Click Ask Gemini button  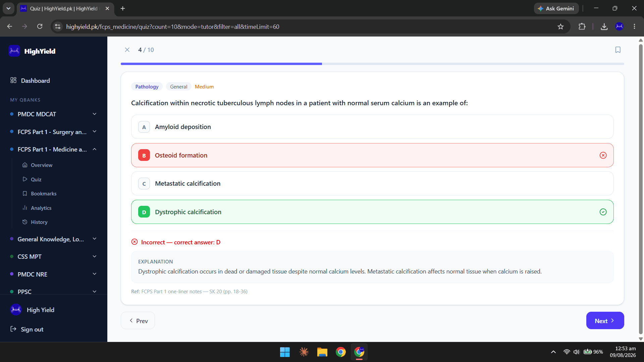click(x=556, y=8)
